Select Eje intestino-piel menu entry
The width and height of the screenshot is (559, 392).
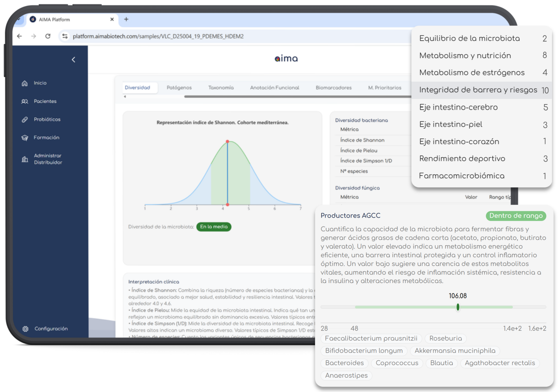[482, 124]
